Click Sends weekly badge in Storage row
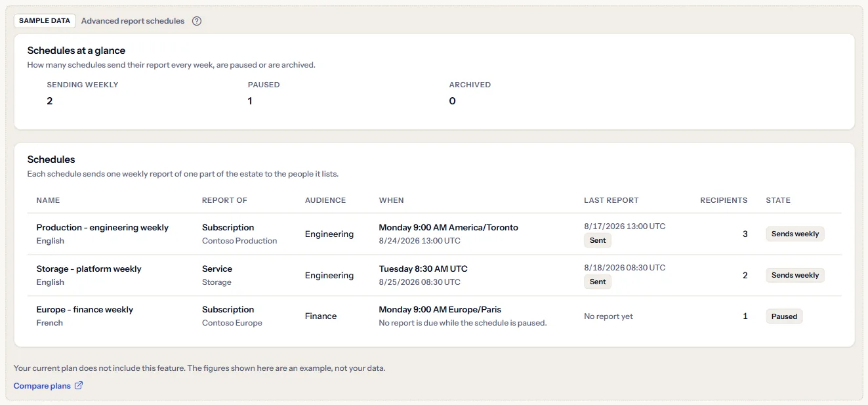Image resolution: width=868 pixels, height=405 pixels. point(795,276)
